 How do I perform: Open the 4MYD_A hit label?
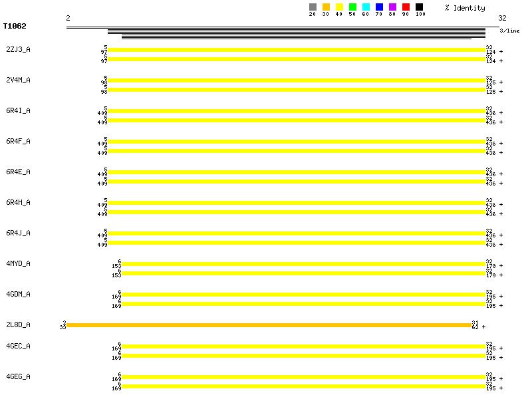point(18,263)
